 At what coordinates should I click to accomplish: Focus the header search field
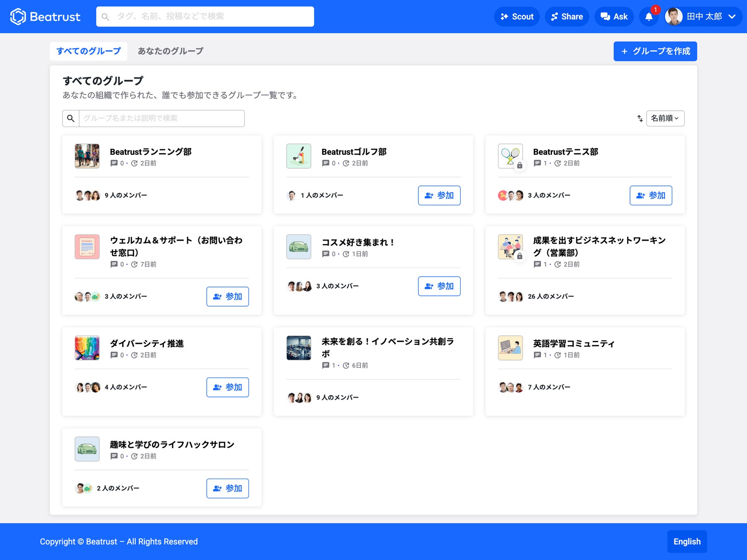tap(205, 17)
